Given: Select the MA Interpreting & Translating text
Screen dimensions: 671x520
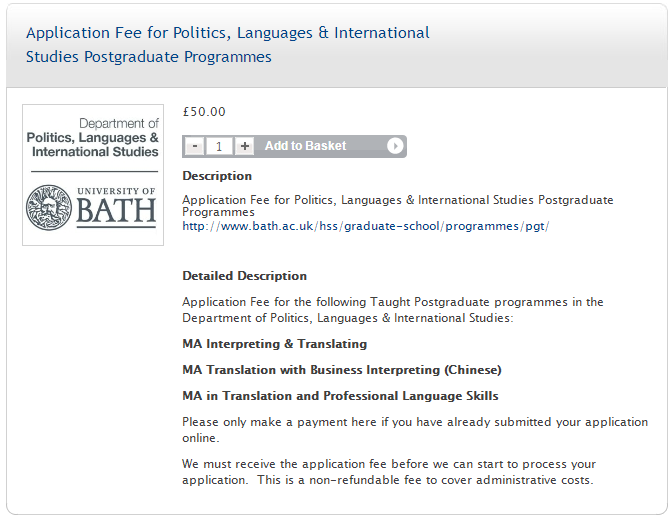Looking at the screenshot, I should click(275, 344).
